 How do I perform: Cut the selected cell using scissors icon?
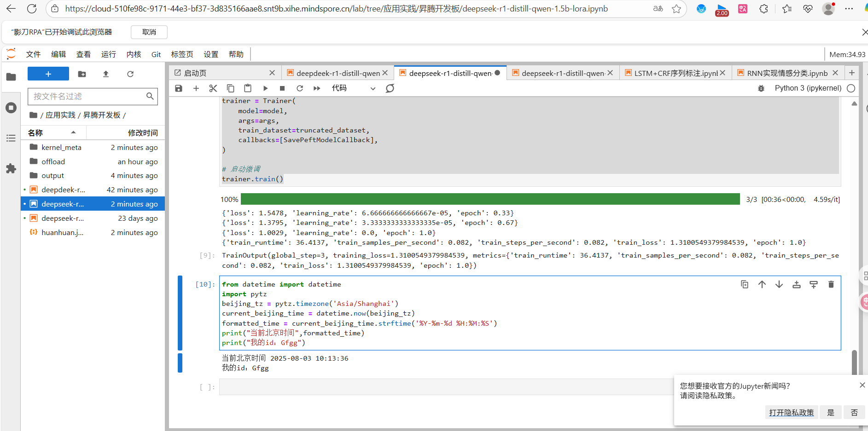click(213, 88)
